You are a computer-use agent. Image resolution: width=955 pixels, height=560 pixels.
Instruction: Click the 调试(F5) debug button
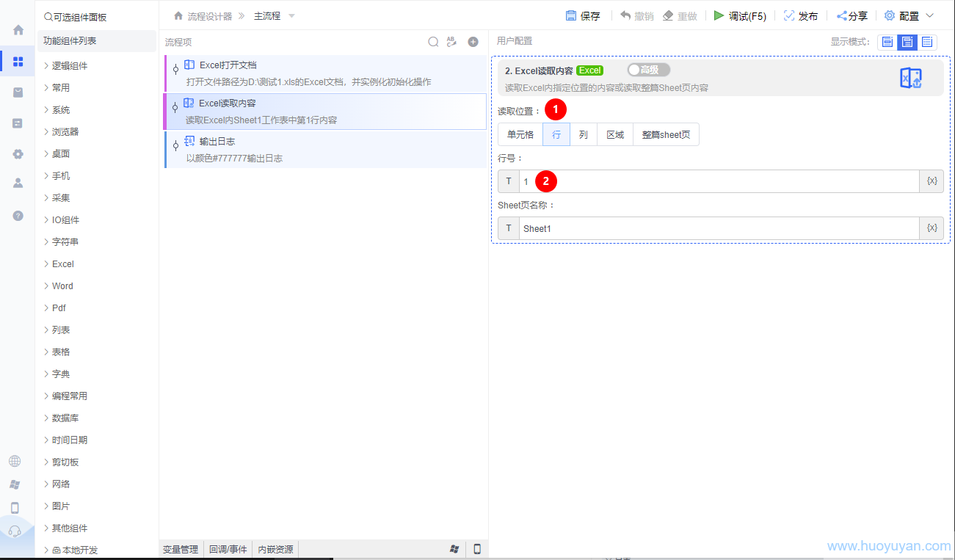point(740,15)
